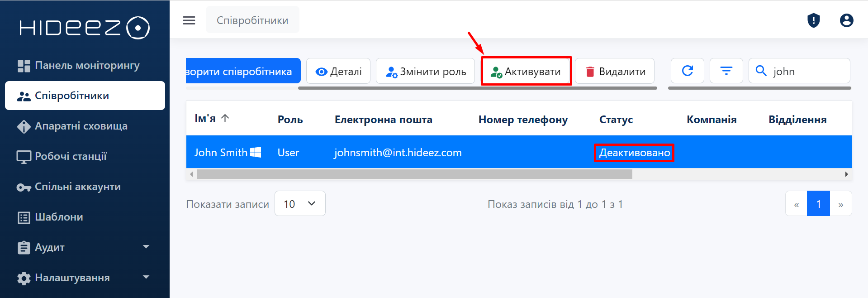Screen dimensions: 868x298
Task: Open the filter options icon
Action: (726, 71)
